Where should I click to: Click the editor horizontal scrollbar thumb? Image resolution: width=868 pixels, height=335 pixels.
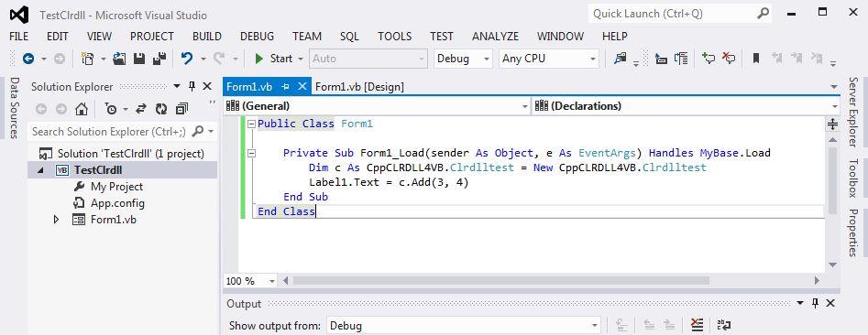point(501,281)
